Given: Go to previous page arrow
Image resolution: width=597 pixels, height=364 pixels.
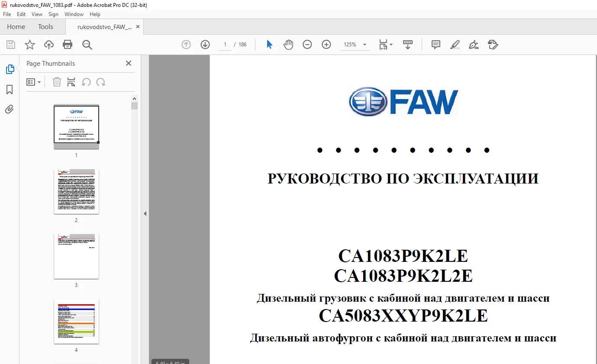Looking at the screenshot, I should [x=186, y=45].
